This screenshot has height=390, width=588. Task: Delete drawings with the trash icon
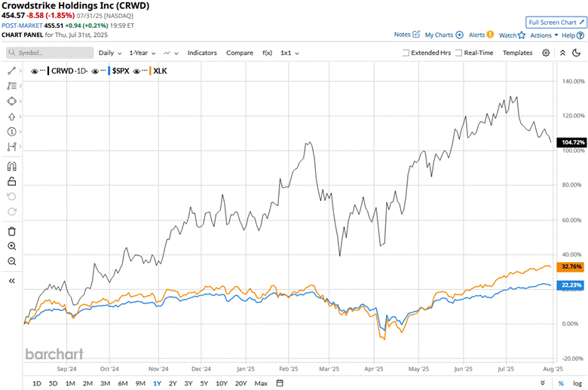point(11,231)
